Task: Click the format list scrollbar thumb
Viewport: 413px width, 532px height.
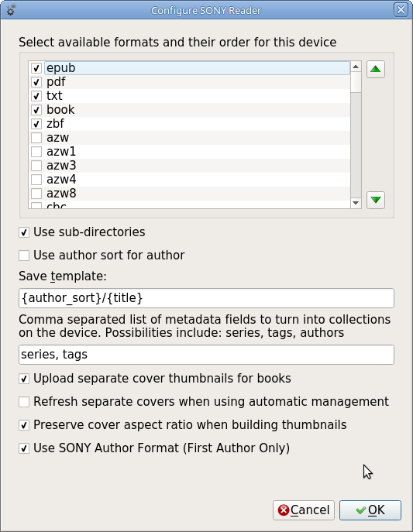Action: click(356, 82)
